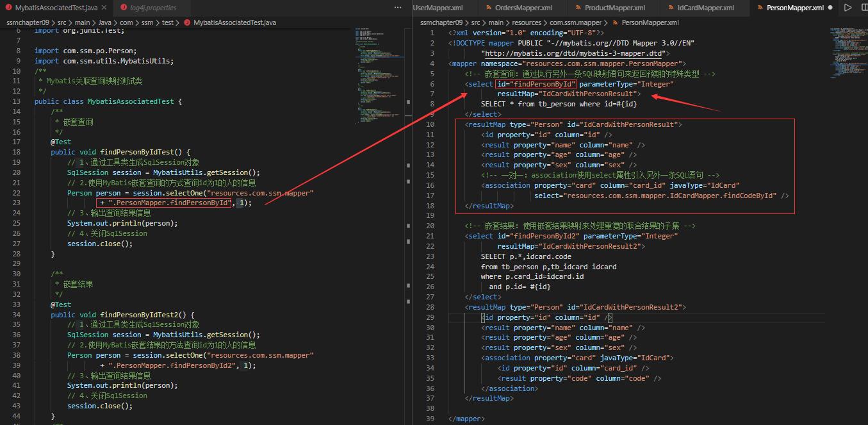
Task: Click 'where p.card_id=idcard.id' line
Action: (x=532, y=276)
